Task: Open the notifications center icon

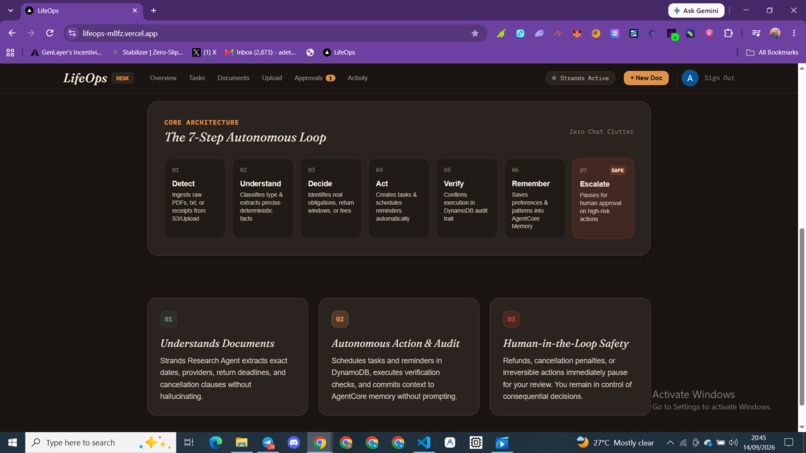Action: (789, 443)
